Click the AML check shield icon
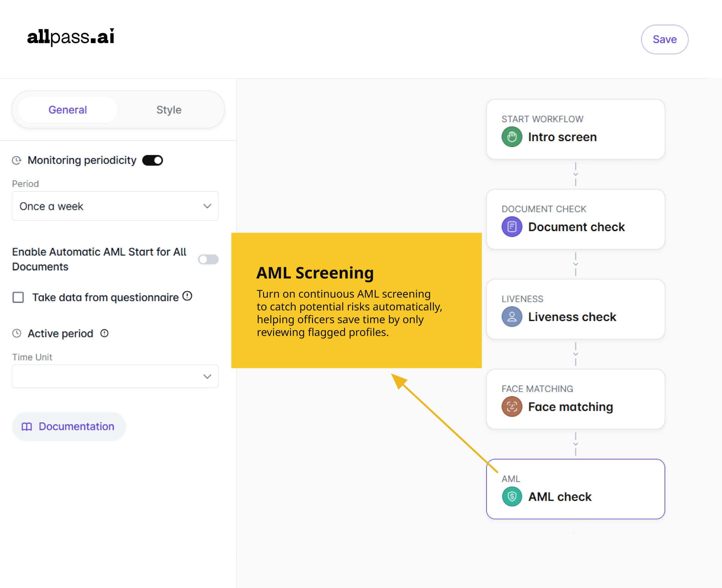The height and width of the screenshot is (588, 722). [511, 496]
